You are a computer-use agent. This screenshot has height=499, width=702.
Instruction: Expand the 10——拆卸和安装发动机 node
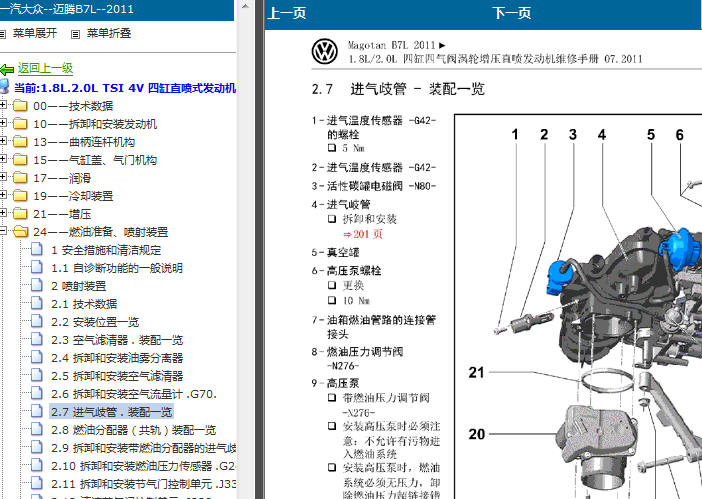tap(3, 123)
